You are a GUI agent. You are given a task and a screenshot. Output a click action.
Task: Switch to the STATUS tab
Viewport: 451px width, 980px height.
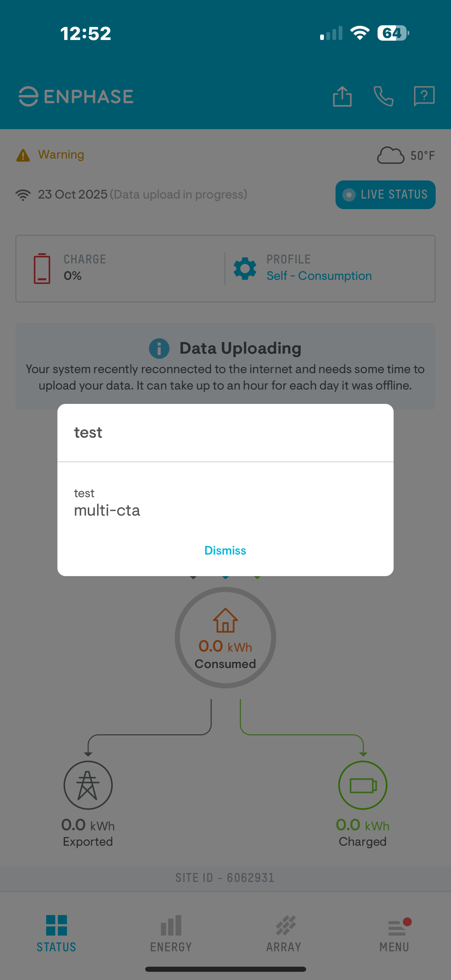point(56,933)
